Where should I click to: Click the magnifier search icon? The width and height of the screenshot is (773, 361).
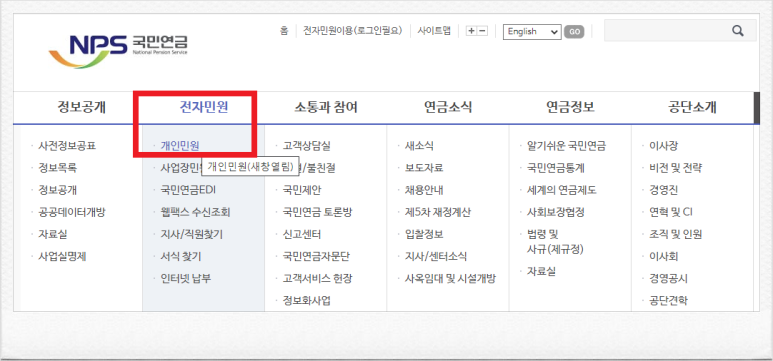pos(738,31)
